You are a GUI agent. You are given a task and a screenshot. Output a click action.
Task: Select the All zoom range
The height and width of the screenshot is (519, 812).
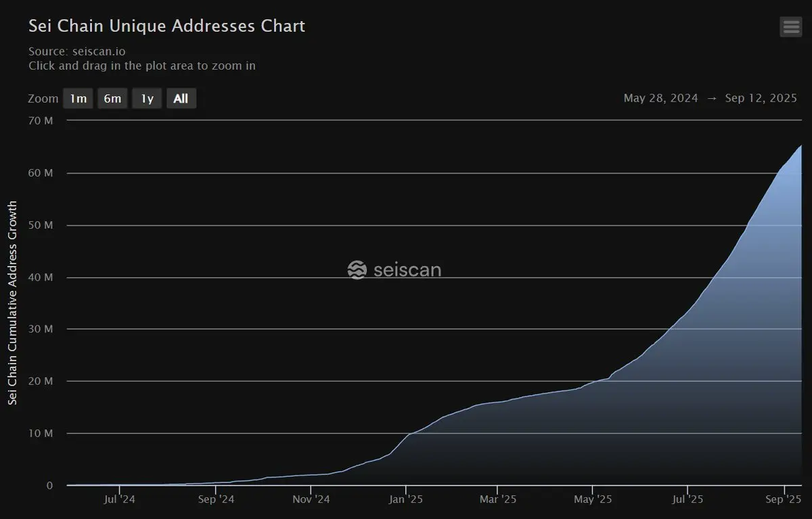[x=181, y=99]
